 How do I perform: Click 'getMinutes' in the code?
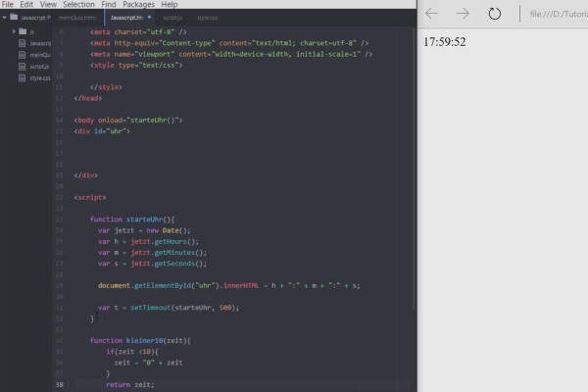click(174, 253)
